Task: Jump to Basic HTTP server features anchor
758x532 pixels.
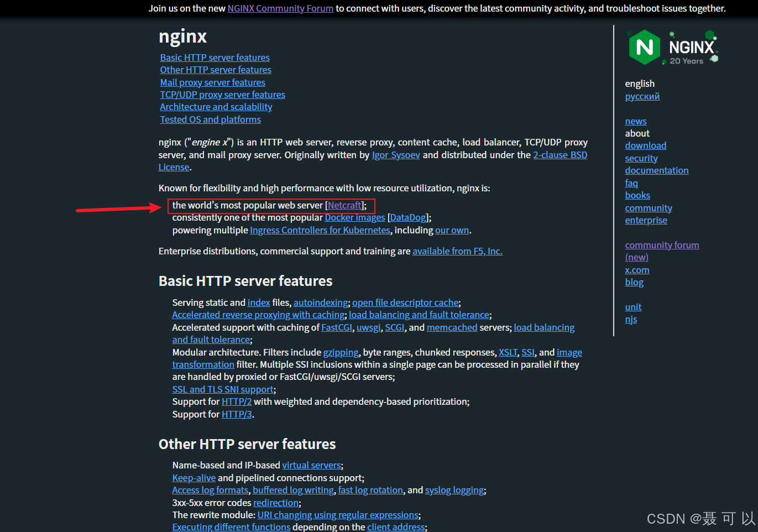Action: click(x=215, y=58)
